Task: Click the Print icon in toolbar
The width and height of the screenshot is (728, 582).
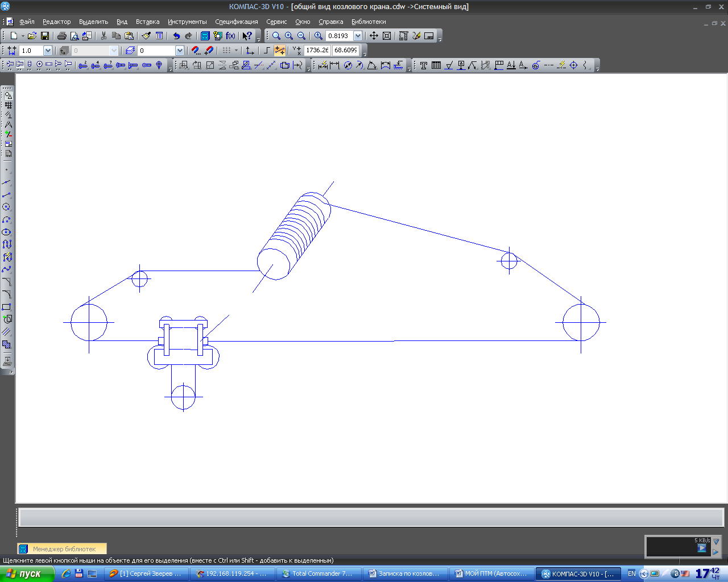Action: 62,36
